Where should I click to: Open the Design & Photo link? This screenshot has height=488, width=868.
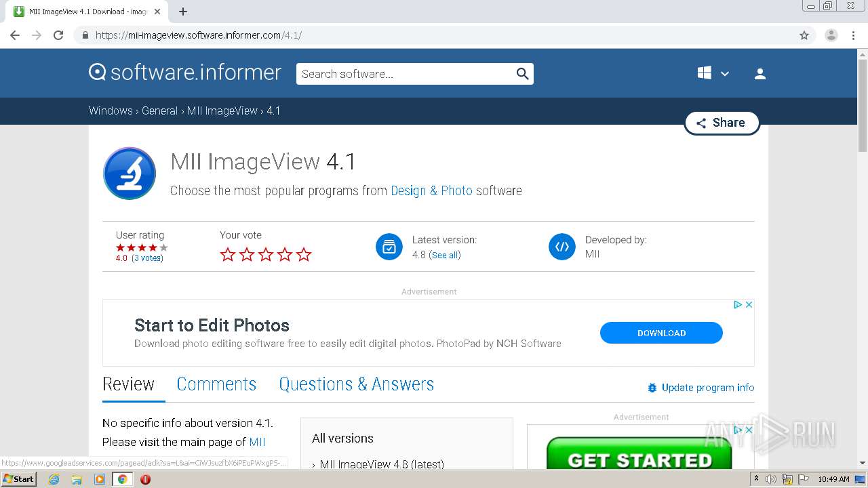pos(431,190)
